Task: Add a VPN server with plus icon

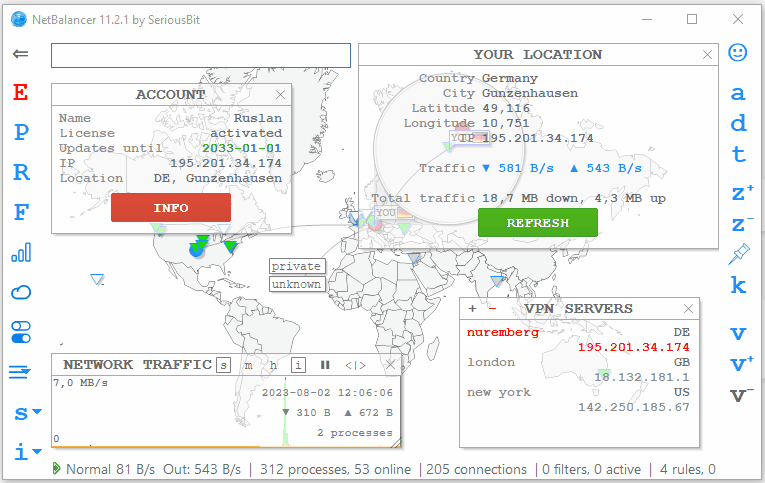Action: [472, 309]
